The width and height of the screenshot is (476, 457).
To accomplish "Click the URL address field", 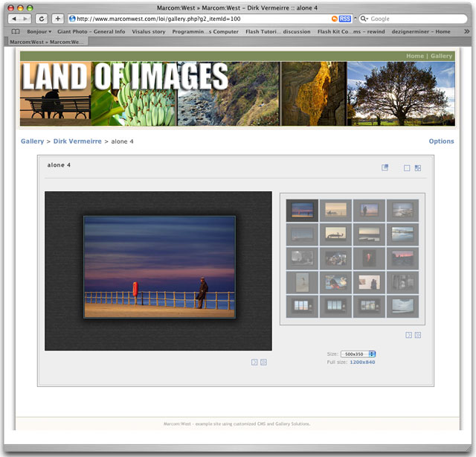I will tap(200, 19).
